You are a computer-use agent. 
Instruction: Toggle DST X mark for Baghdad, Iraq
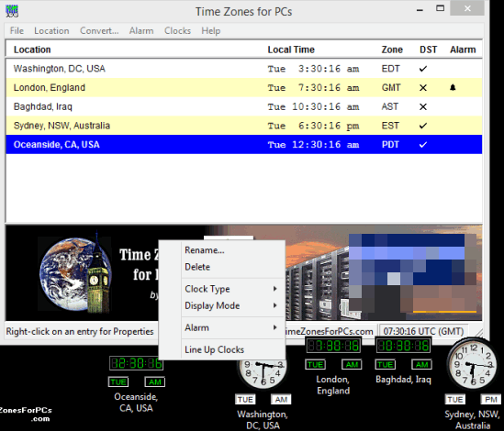(423, 106)
